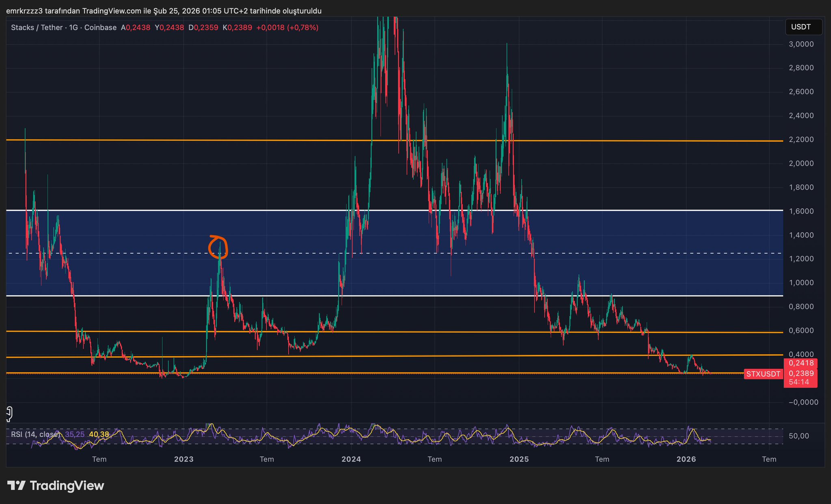Click the 2024 label on time axis
The image size is (831, 504).
coord(351,459)
